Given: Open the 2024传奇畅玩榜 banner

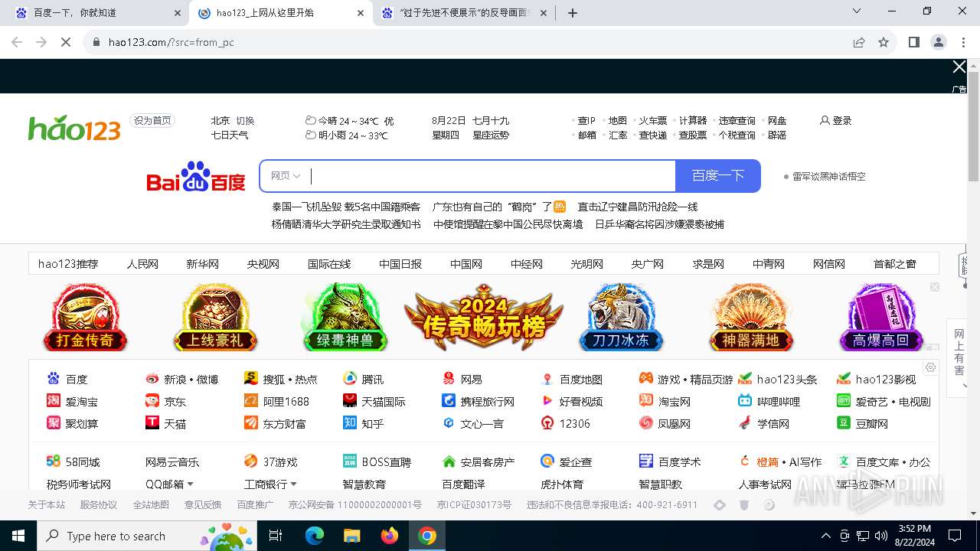Looking at the screenshot, I should pyautogui.click(x=484, y=317).
